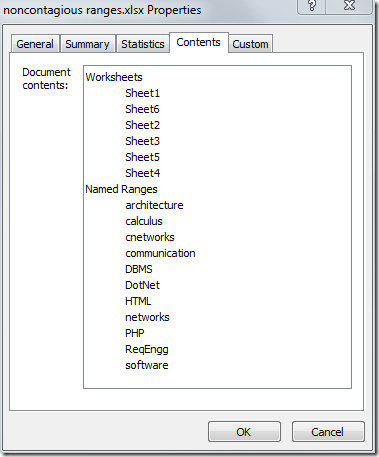Open the Summary tab
This screenshot has height=457, width=379.
coord(87,44)
